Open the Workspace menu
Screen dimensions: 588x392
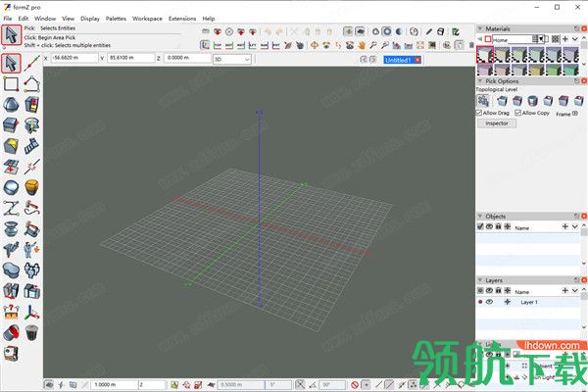tap(147, 19)
